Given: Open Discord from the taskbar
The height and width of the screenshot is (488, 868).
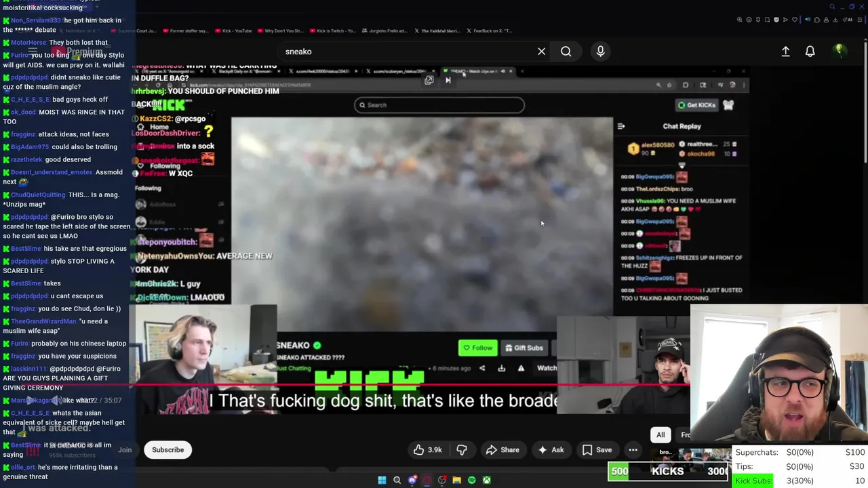Looking at the screenshot, I should click(x=412, y=480).
